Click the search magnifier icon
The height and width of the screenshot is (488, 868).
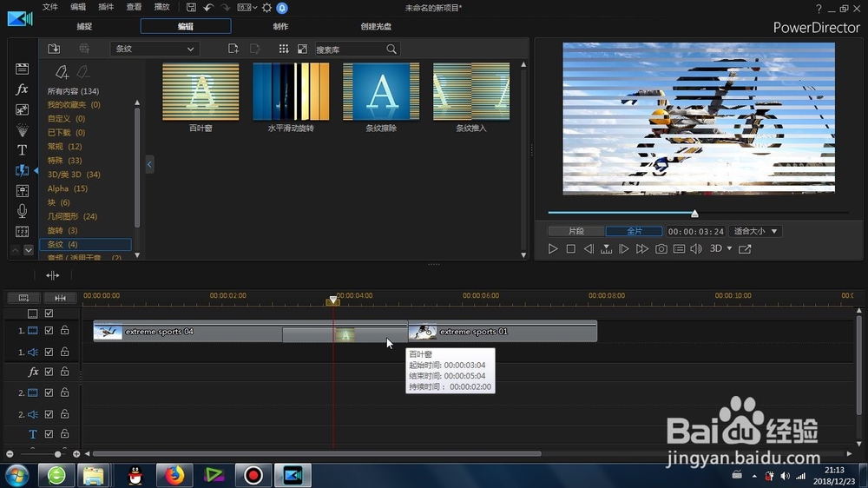(391, 49)
